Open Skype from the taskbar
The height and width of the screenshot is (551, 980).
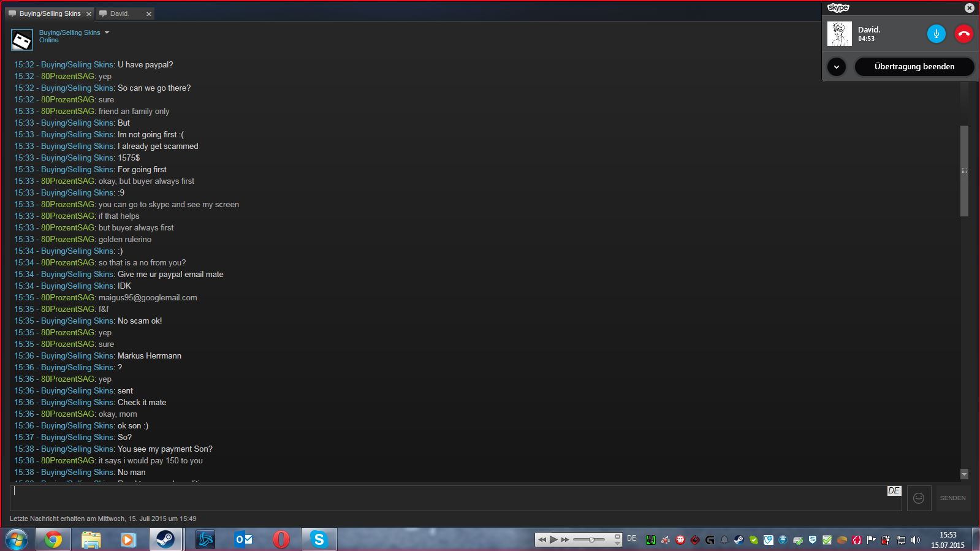(x=319, y=539)
